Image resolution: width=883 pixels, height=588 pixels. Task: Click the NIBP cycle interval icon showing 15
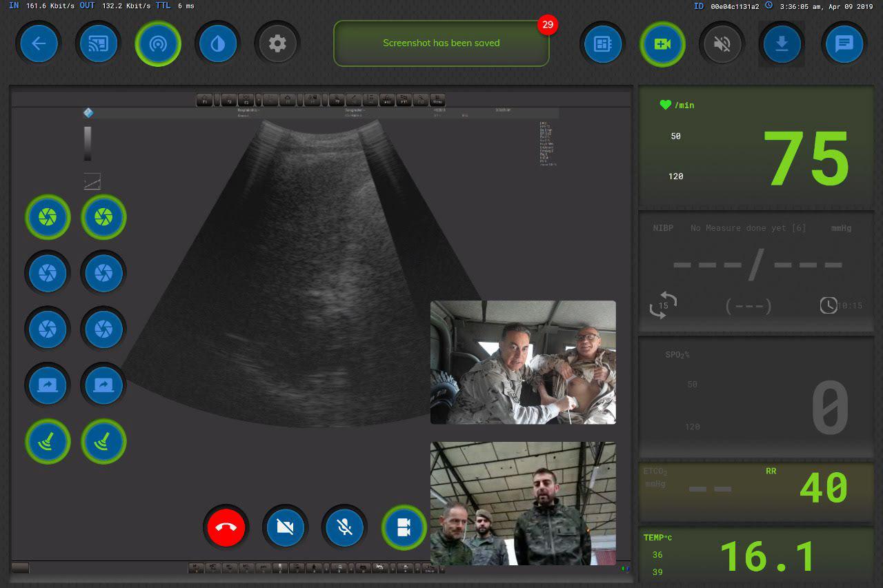click(663, 305)
